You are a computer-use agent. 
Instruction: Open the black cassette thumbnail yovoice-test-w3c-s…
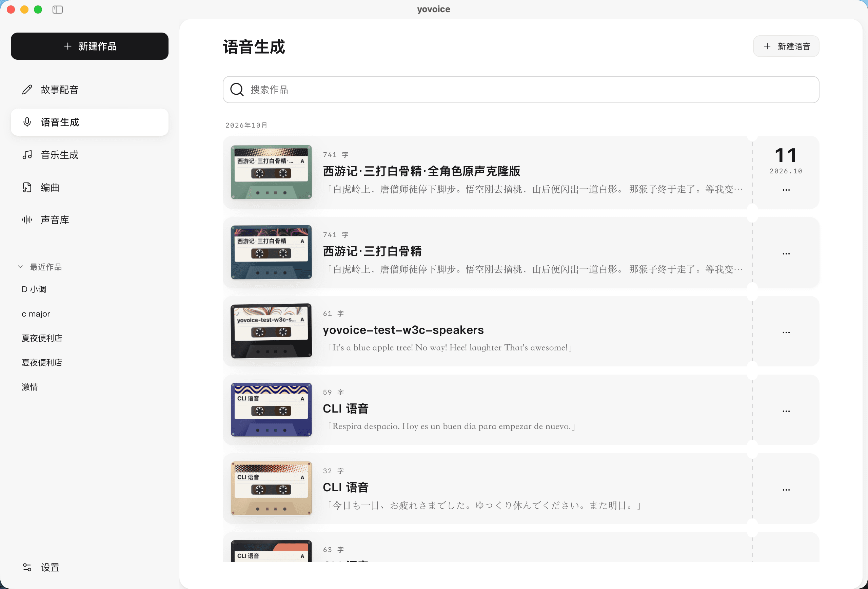pyautogui.click(x=271, y=331)
